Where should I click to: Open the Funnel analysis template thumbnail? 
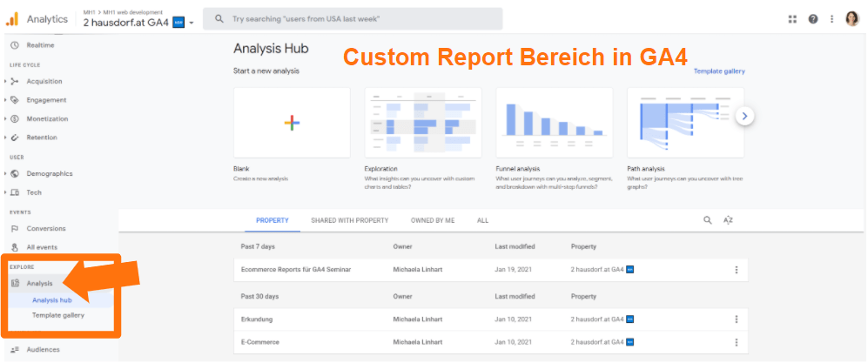554,122
